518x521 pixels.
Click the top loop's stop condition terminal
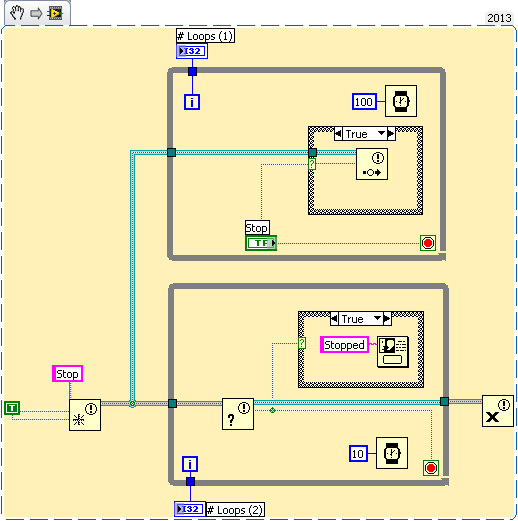pyautogui.click(x=428, y=243)
